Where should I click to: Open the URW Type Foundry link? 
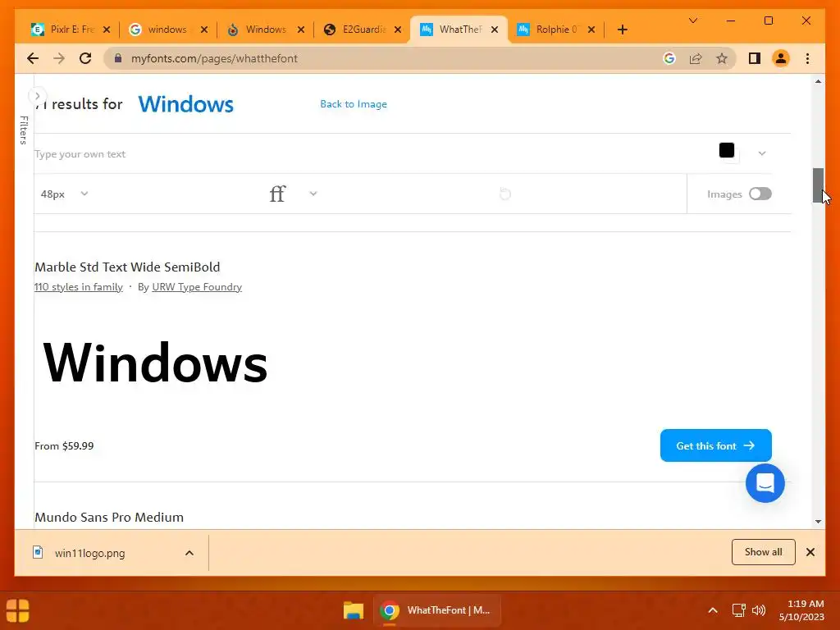[197, 287]
